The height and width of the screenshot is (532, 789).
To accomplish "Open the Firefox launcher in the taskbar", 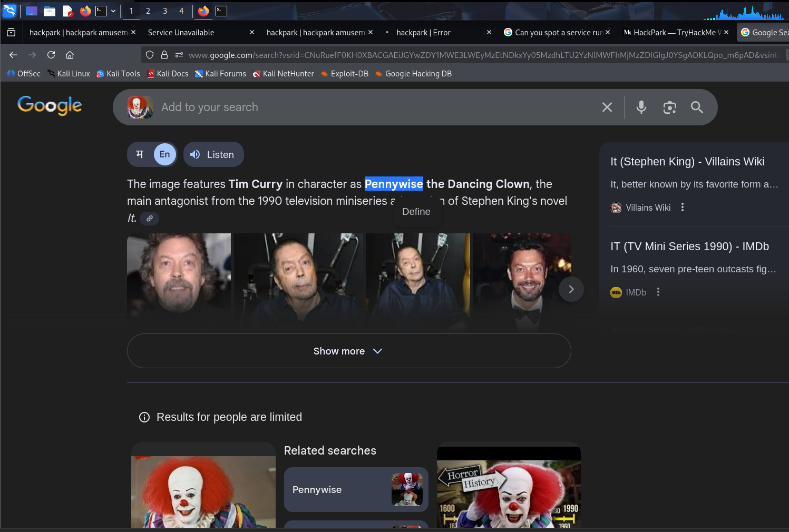I will click(85, 11).
